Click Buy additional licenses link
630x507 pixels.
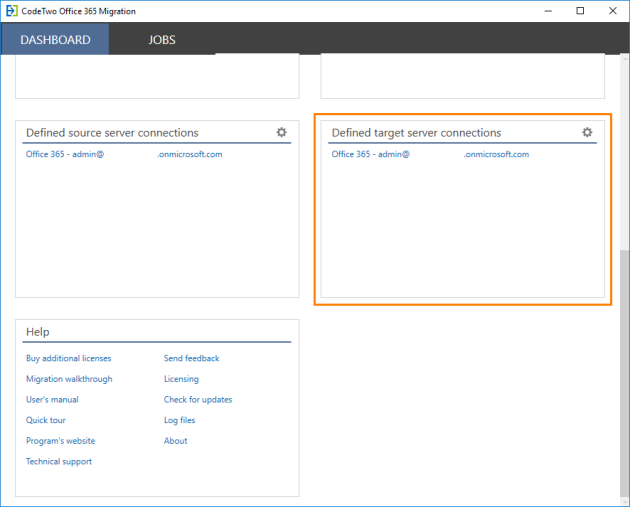click(69, 358)
